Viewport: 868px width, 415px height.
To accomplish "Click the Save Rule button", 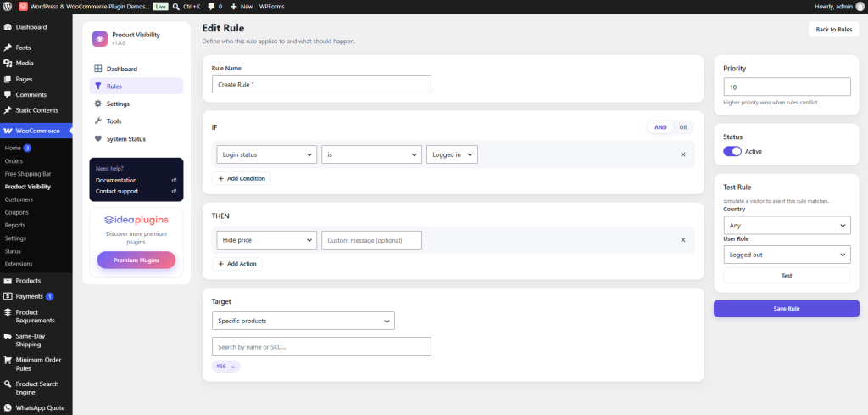I will click(x=787, y=309).
